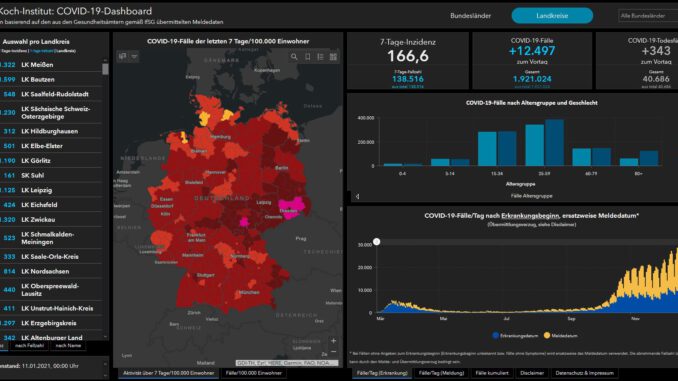This screenshot has width=678, height=381.
Task: Open the Fälle kumuliert tab
Action: (492, 373)
